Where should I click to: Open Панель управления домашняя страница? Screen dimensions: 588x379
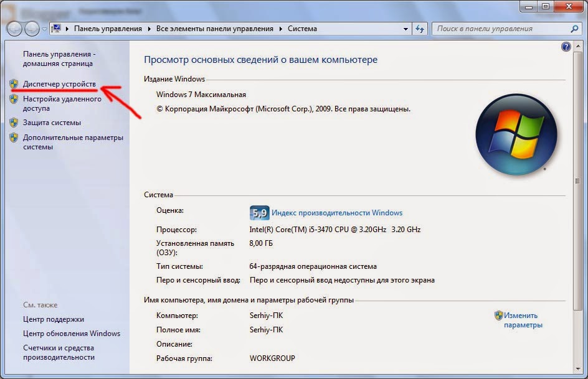click(59, 58)
